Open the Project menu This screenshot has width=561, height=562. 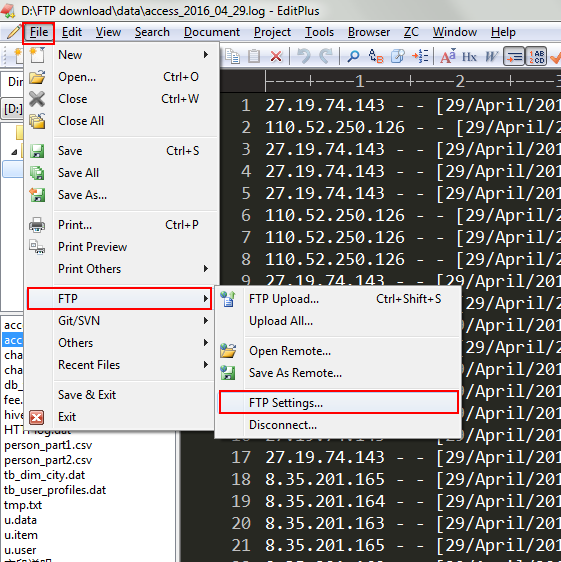pos(272,33)
